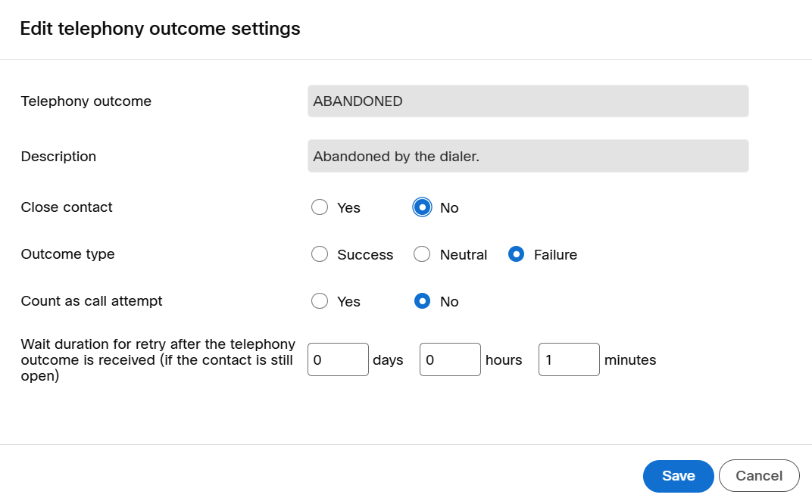The height and width of the screenshot is (504, 812).
Task: Click the Neutral label text
Action: pos(463,255)
